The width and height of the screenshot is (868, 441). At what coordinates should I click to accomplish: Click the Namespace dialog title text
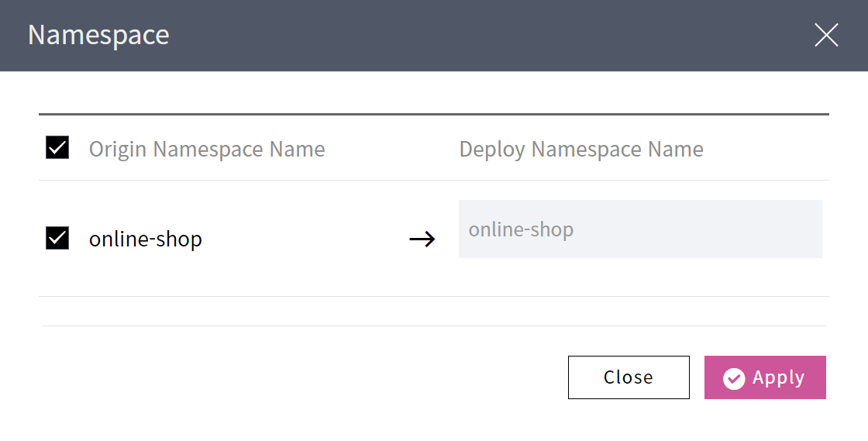coord(98,35)
